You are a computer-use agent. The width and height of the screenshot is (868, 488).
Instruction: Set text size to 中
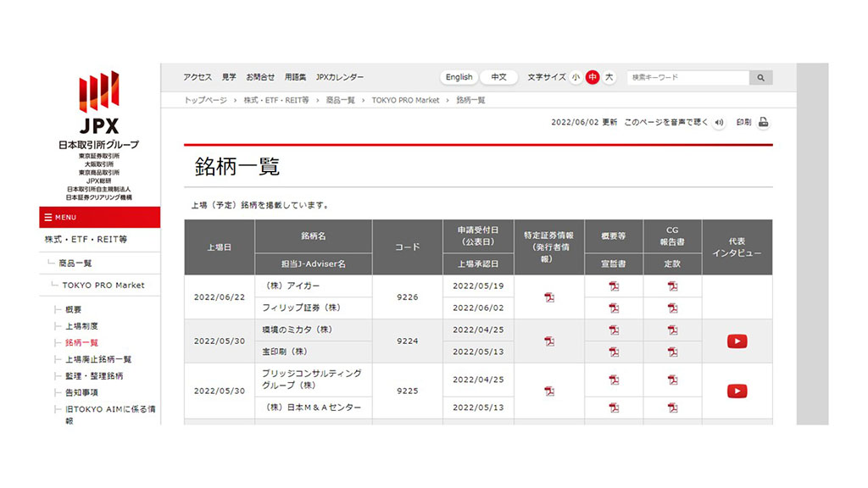pos(593,77)
